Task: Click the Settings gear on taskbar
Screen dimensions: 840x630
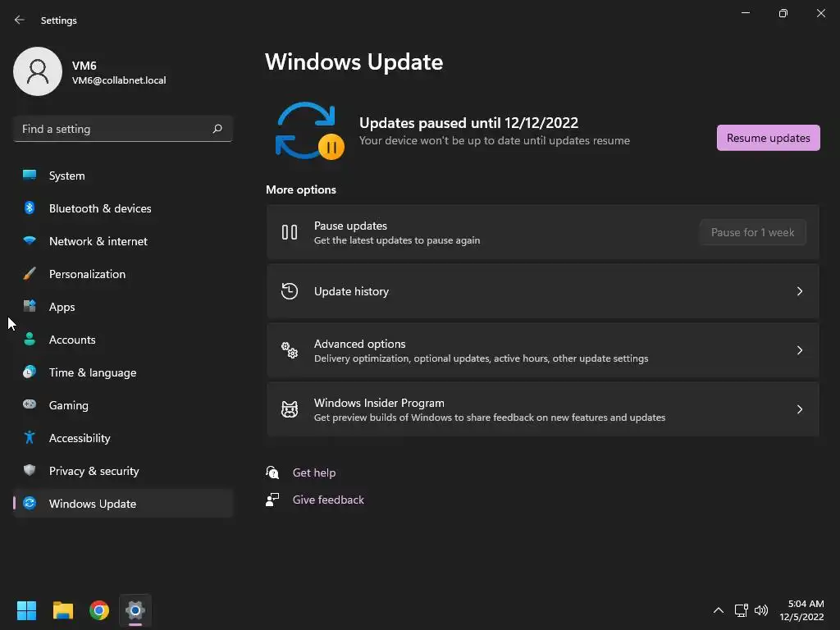Action: (135, 610)
